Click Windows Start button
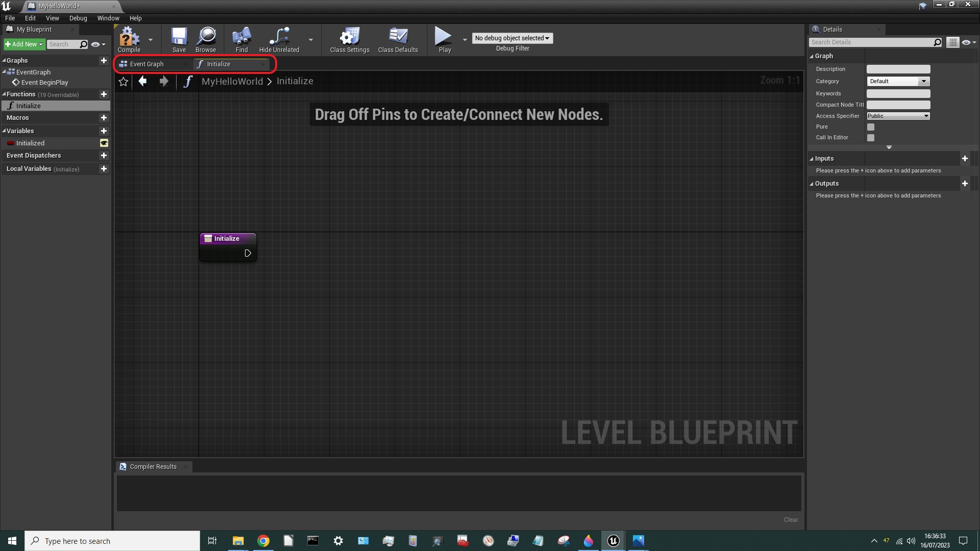The height and width of the screenshot is (551, 980). pyautogui.click(x=12, y=541)
